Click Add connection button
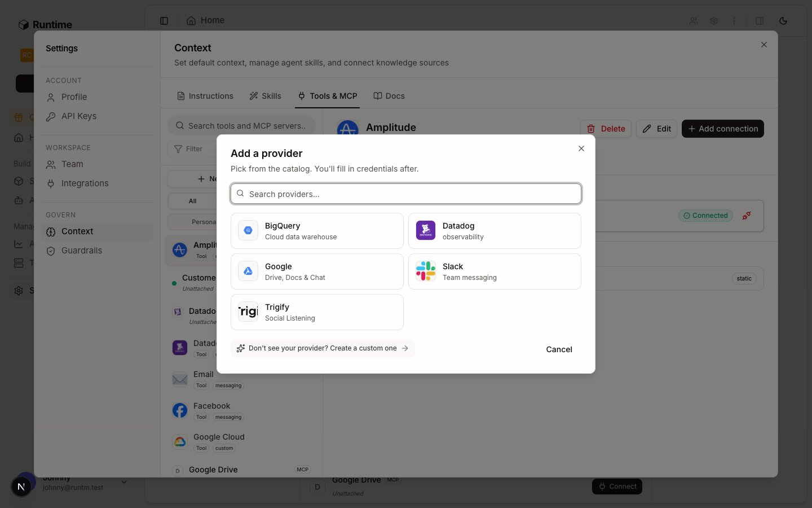The height and width of the screenshot is (508, 812). pos(723,129)
